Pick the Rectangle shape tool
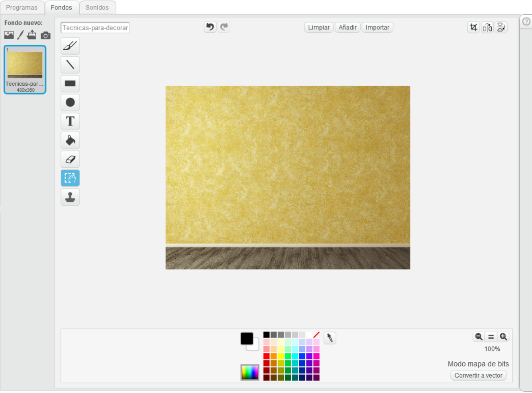532x393 pixels. tap(70, 84)
